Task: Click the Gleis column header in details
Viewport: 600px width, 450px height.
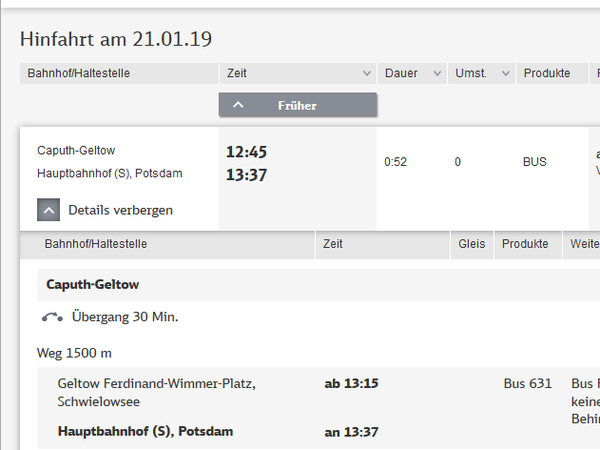Action: [471, 243]
